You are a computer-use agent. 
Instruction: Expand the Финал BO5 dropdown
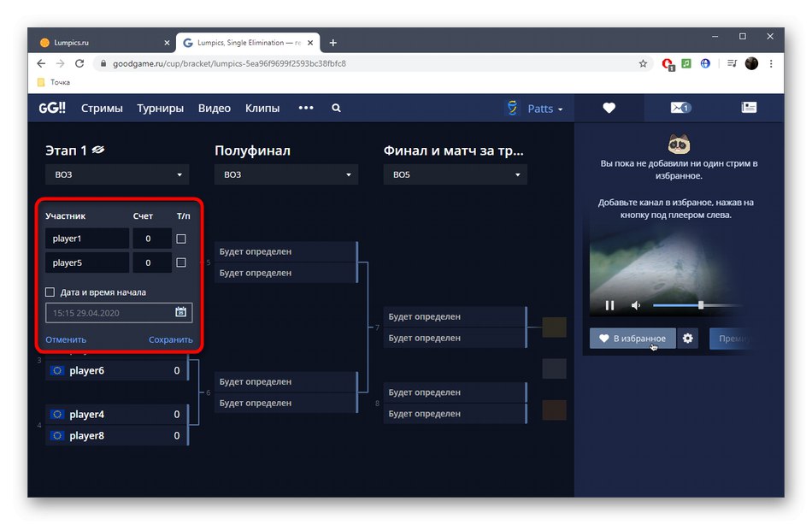click(x=456, y=174)
